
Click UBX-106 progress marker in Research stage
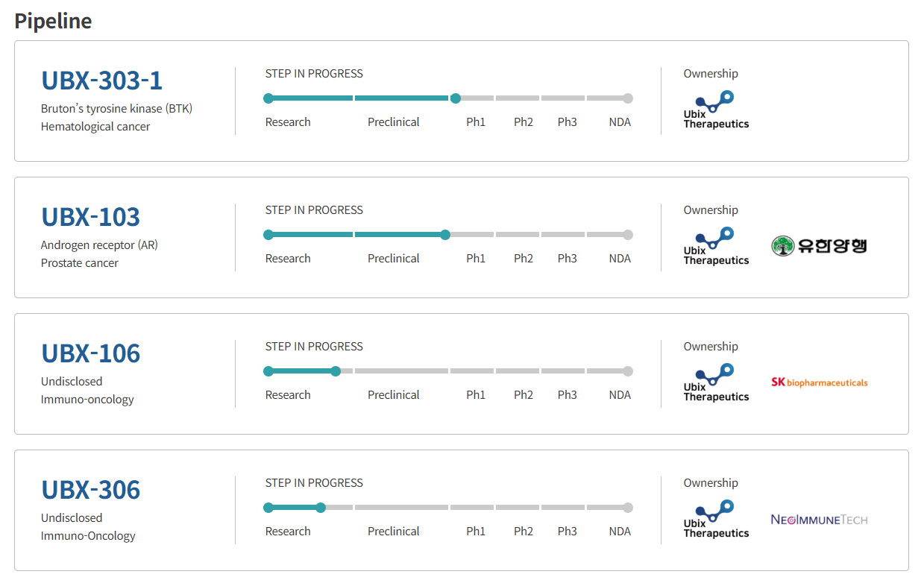coord(336,371)
